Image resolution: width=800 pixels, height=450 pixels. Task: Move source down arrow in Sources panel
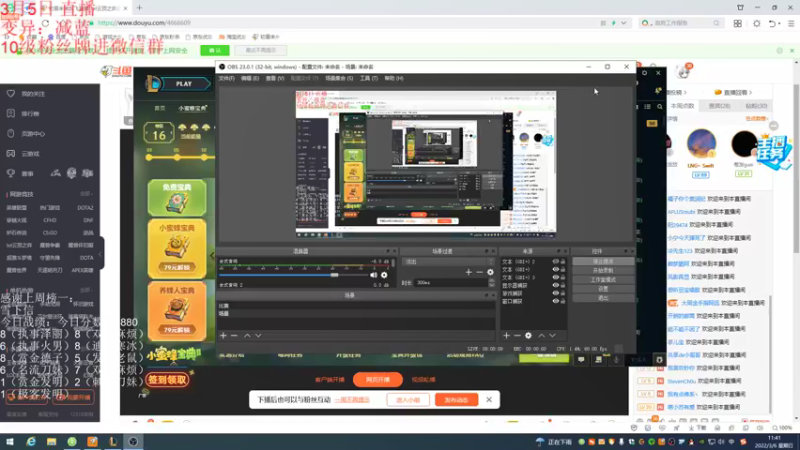553,336
